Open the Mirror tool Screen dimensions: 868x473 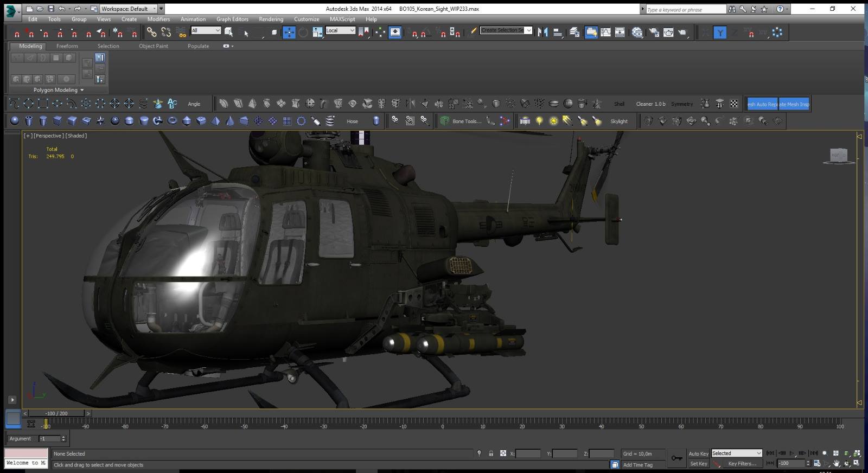[543, 33]
